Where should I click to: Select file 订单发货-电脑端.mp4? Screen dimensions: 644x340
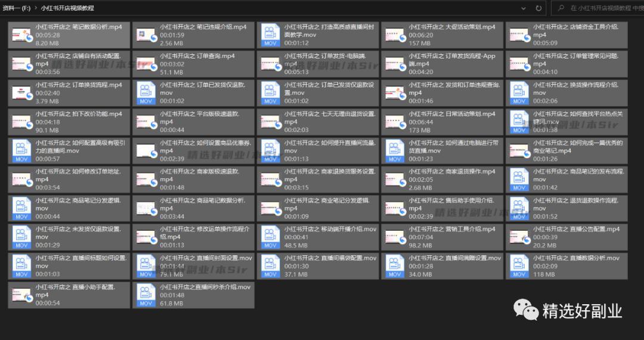[318, 64]
